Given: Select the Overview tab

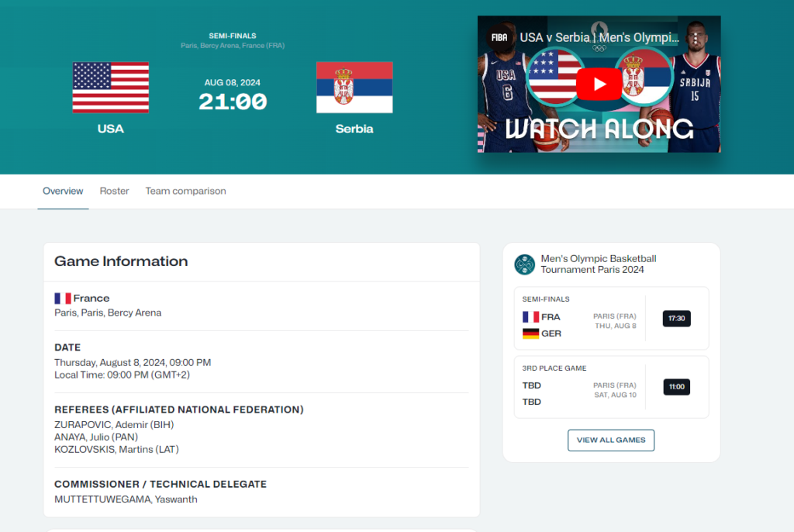Looking at the screenshot, I should [x=63, y=191].
